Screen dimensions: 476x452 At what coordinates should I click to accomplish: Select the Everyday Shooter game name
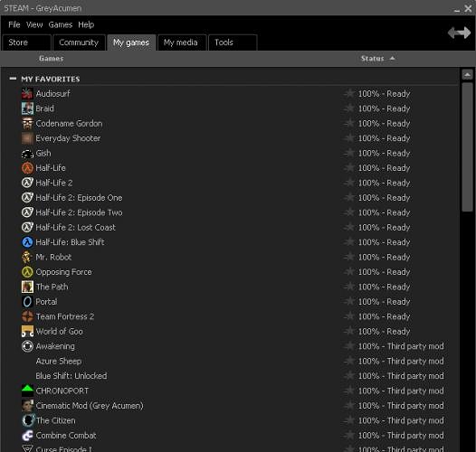tap(68, 138)
